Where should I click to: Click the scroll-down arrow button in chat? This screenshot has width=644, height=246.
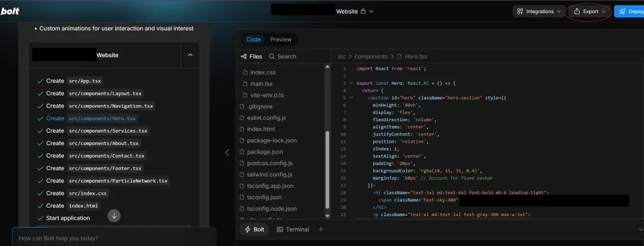[114, 216]
